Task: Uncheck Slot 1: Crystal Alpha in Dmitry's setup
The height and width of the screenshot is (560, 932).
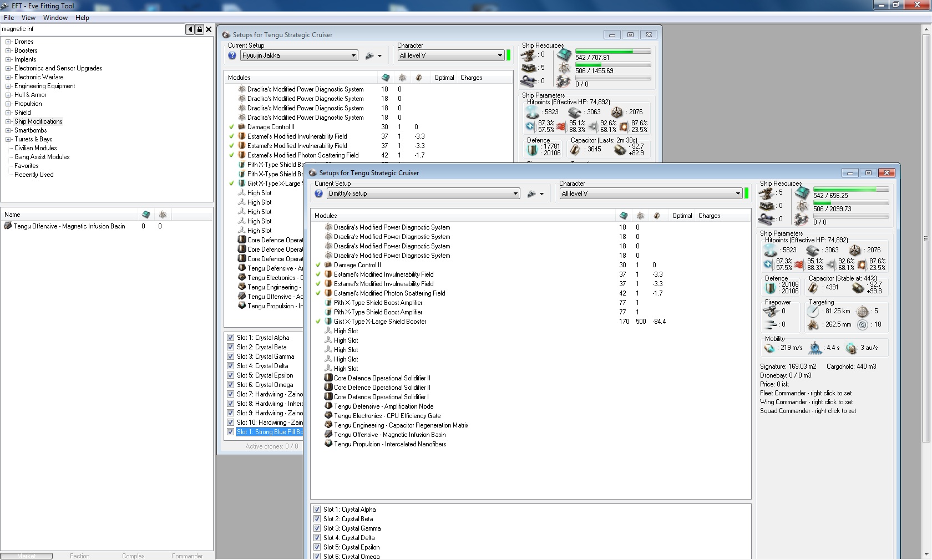Action: [x=317, y=510]
